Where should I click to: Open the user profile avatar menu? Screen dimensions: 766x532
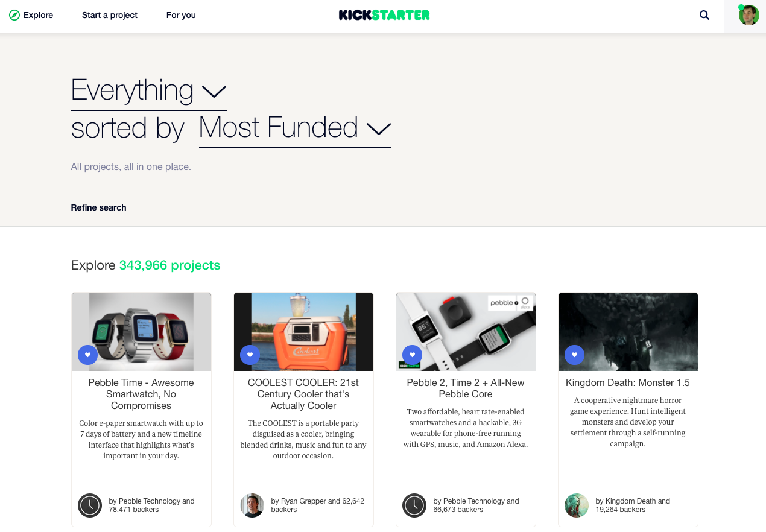click(x=749, y=15)
